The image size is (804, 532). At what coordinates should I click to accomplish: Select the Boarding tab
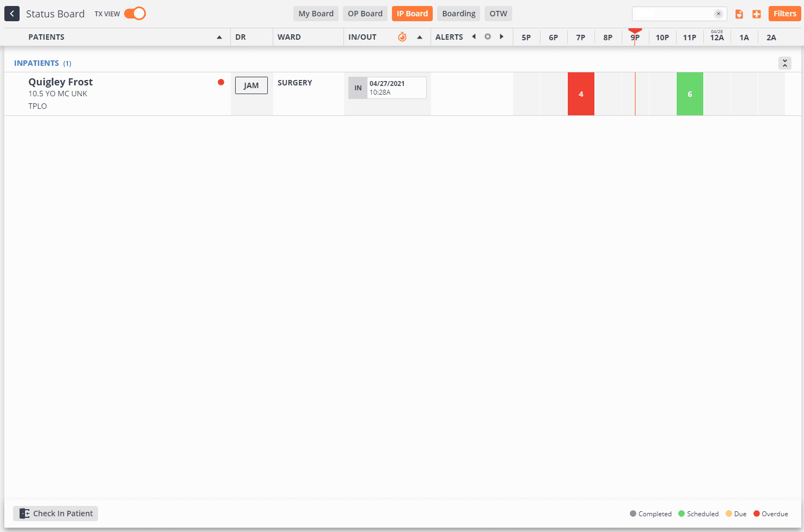pos(458,14)
